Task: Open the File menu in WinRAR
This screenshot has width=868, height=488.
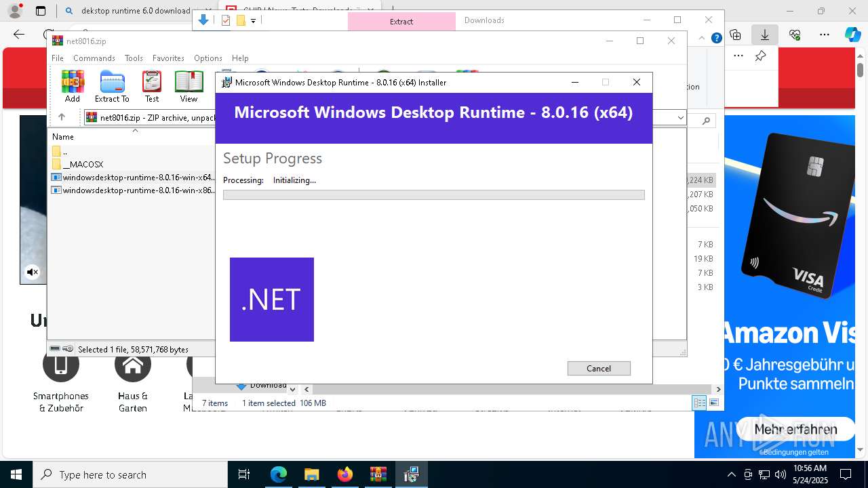Action: [58, 58]
